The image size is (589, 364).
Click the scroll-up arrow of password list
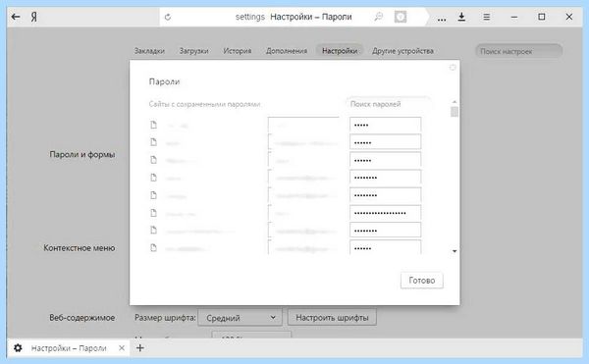click(x=455, y=102)
